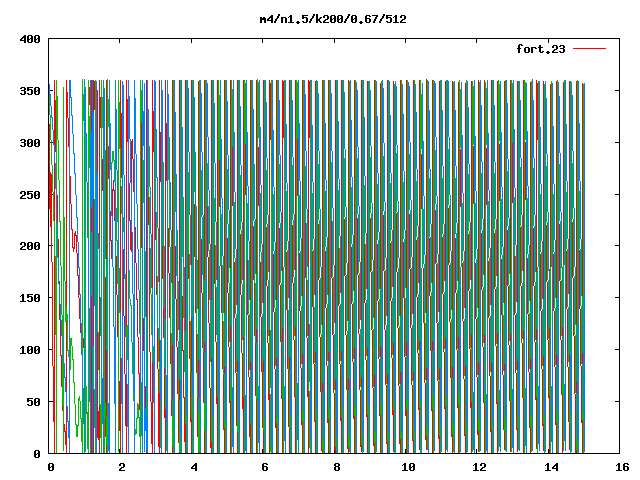The height and width of the screenshot is (480, 640).
Task: Click the y-axis label 200
Action: click(x=30, y=246)
